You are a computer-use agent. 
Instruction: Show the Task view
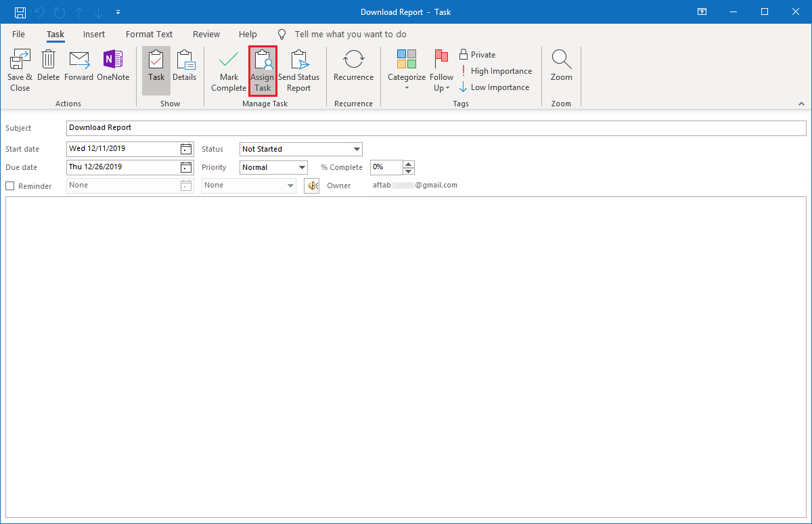[156, 70]
